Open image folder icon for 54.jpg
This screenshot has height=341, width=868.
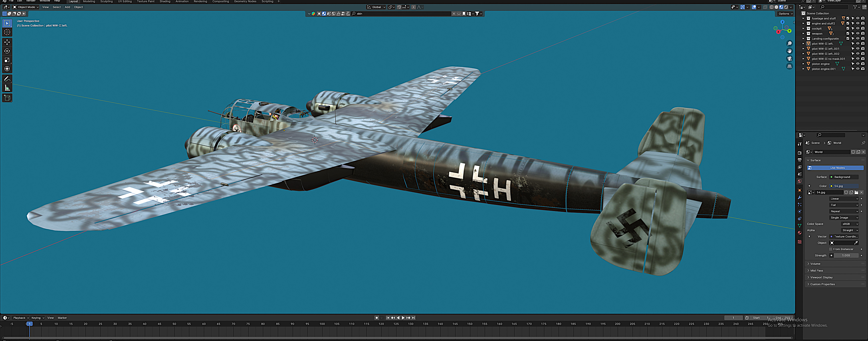pyautogui.click(x=856, y=192)
